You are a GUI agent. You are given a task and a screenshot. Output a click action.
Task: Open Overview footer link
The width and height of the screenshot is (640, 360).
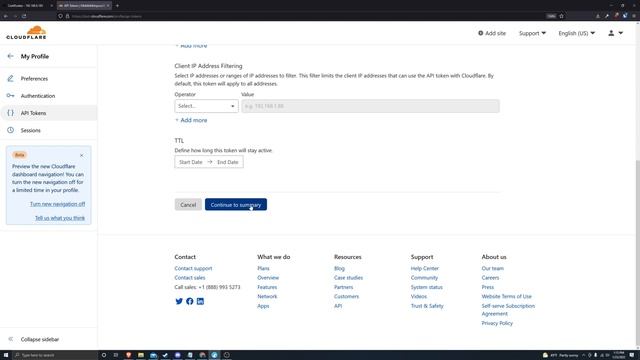268,278
